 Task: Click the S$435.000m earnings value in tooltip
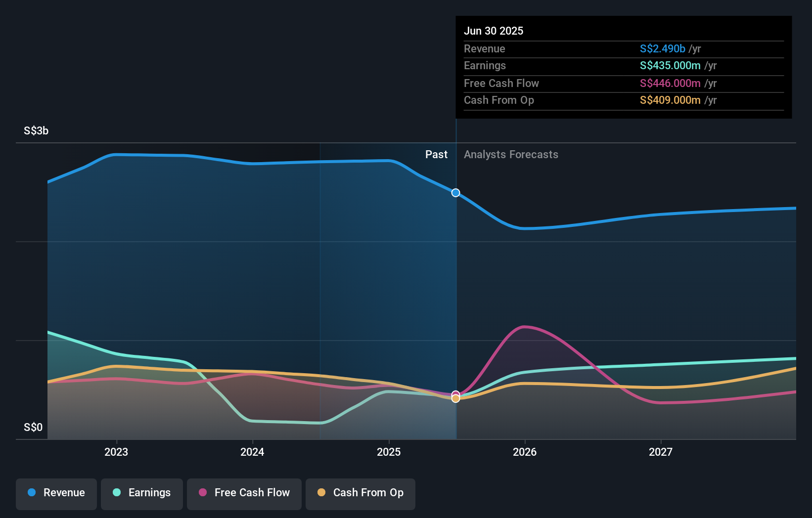point(670,65)
